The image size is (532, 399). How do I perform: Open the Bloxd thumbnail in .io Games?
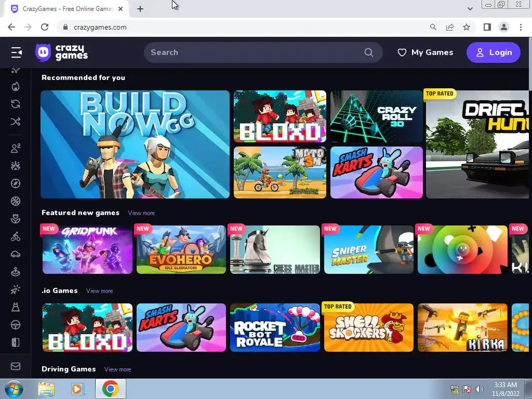pos(87,328)
